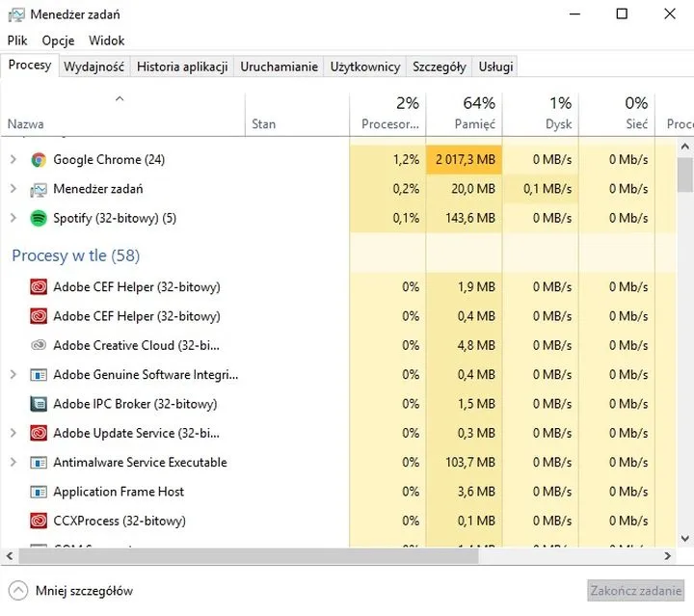This screenshot has width=694, height=616.
Task: Switch to the Wydajność tab
Action: [x=93, y=67]
